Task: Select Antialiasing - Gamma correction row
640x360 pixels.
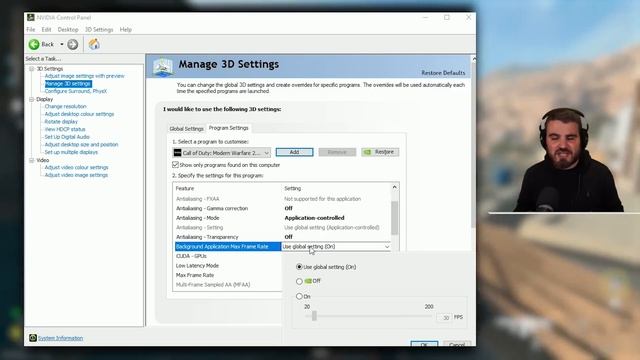Action: (282, 208)
